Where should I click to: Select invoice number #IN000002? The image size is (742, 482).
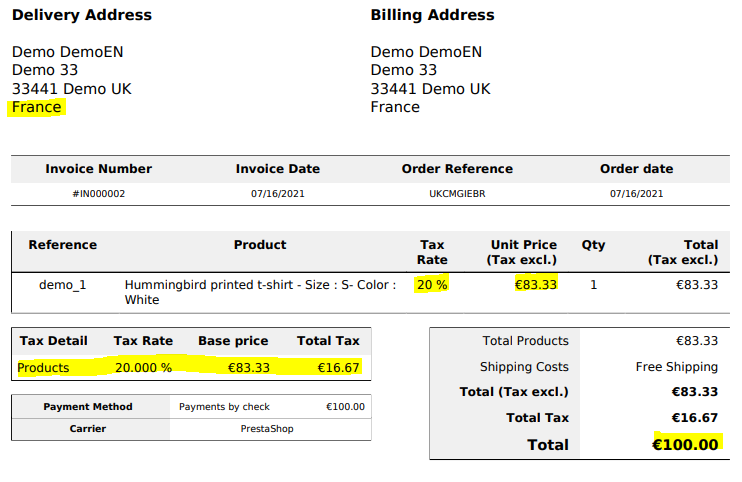pos(98,194)
